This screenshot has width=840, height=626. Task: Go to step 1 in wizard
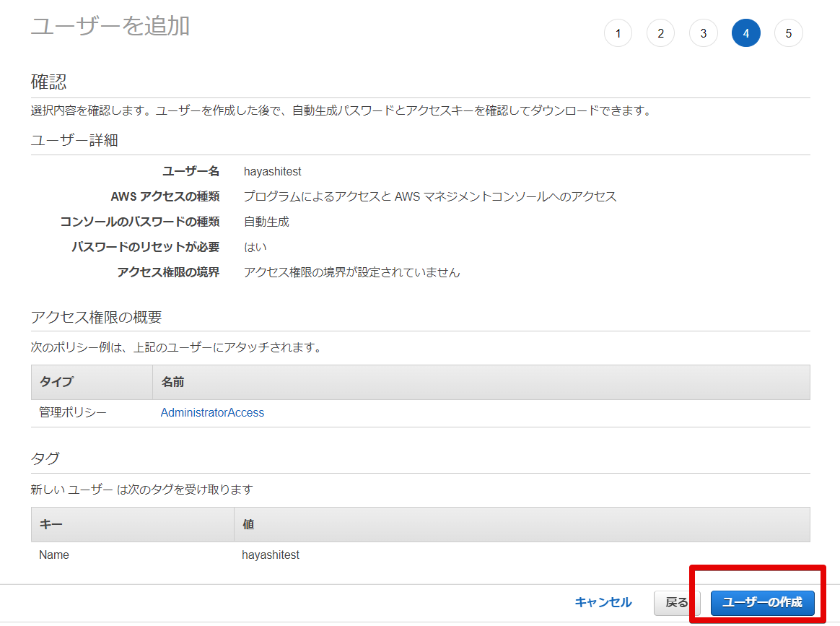point(618,33)
